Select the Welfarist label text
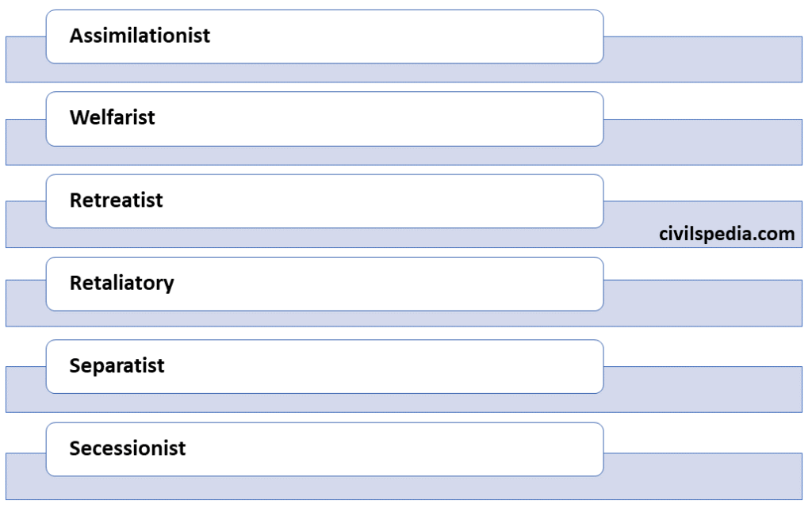The height and width of the screenshot is (508, 812). [x=112, y=118]
